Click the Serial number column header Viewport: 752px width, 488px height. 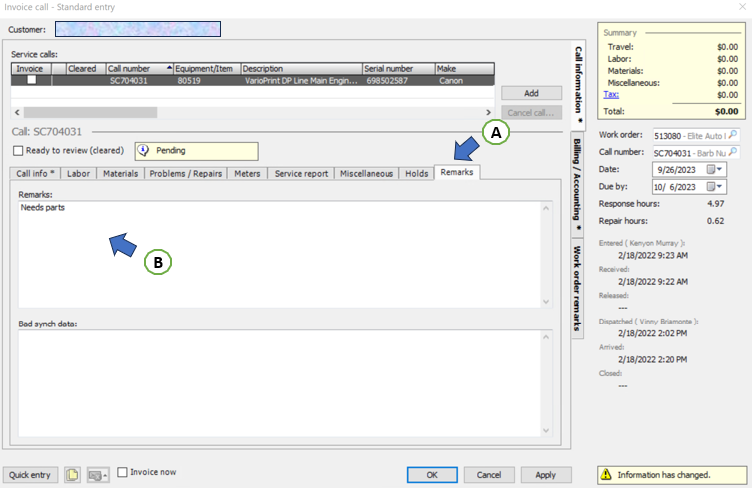[x=399, y=69]
